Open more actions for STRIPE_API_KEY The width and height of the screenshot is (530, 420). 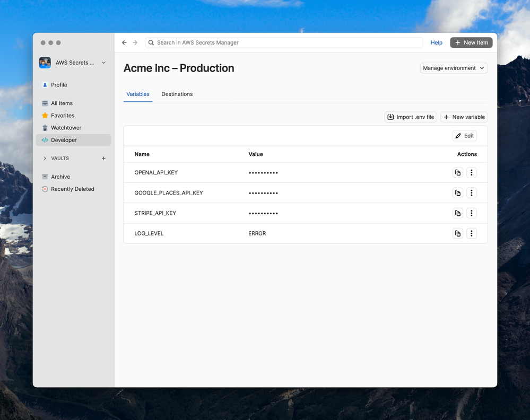[x=471, y=213]
